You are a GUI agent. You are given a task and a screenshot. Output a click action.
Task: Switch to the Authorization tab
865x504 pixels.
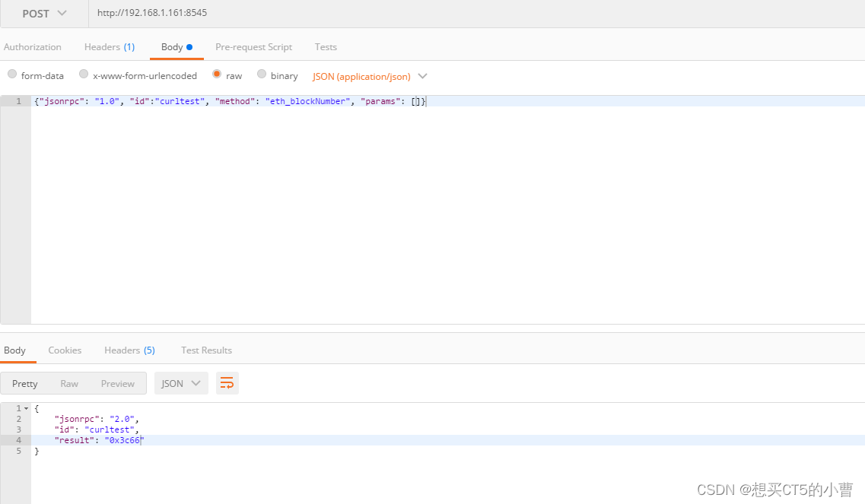tap(32, 46)
